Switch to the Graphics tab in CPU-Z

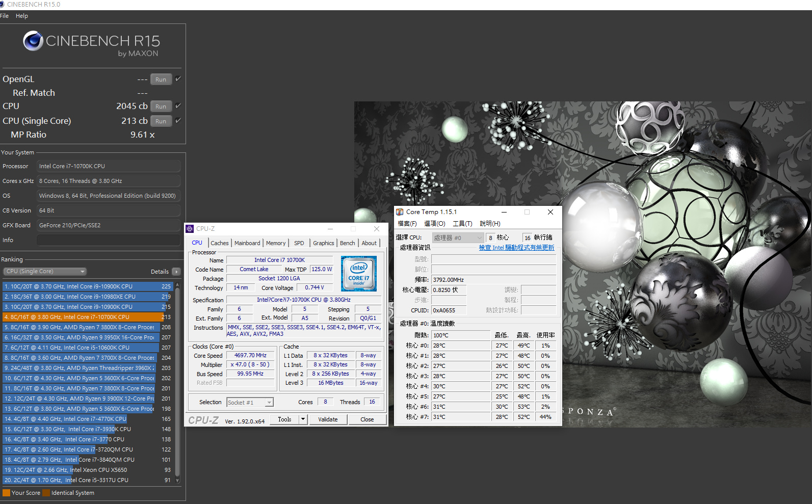[324, 243]
